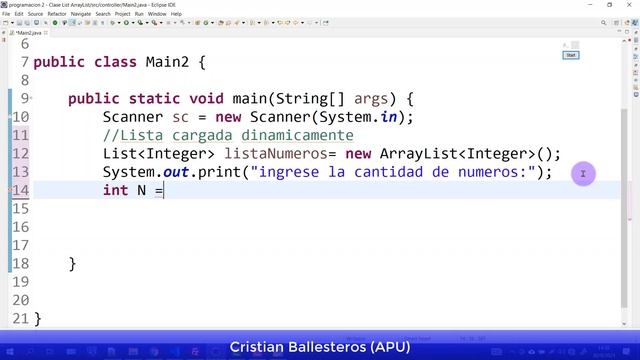Open the Edit menu
The width and height of the screenshot is (640, 360).
pos(19,14)
